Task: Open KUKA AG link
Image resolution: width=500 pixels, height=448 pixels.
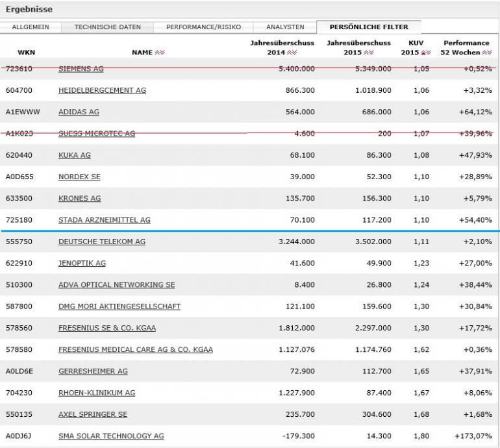Action: (x=75, y=155)
